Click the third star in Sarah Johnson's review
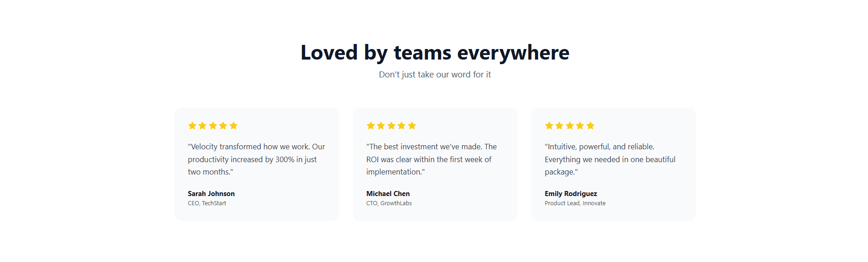This screenshot has width=868, height=262. [x=213, y=126]
